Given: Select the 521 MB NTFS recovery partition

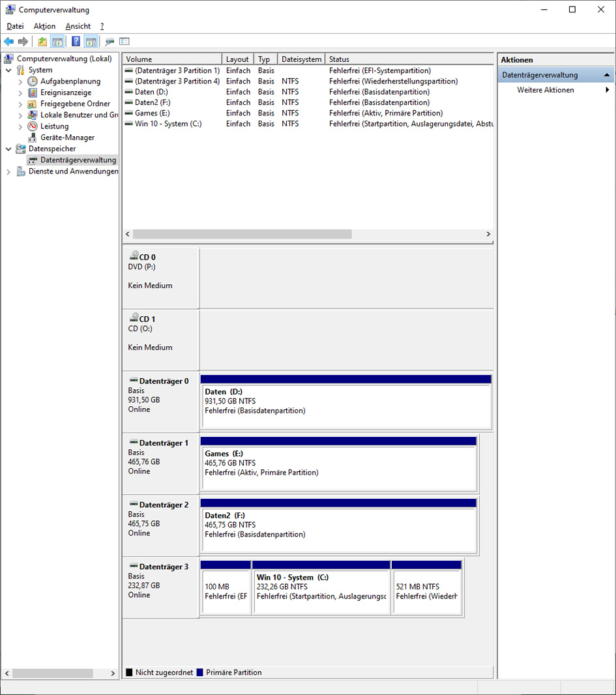Looking at the screenshot, I should [x=427, y=587].
